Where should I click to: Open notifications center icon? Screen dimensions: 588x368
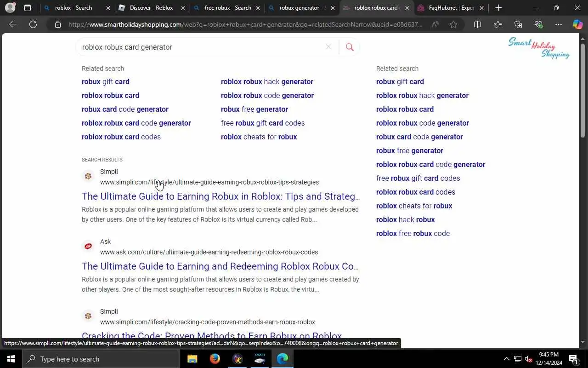click(573, 359)
